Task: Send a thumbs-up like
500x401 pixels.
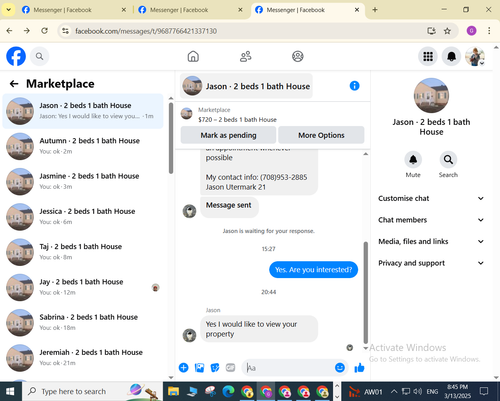Action: coord(359,368)
